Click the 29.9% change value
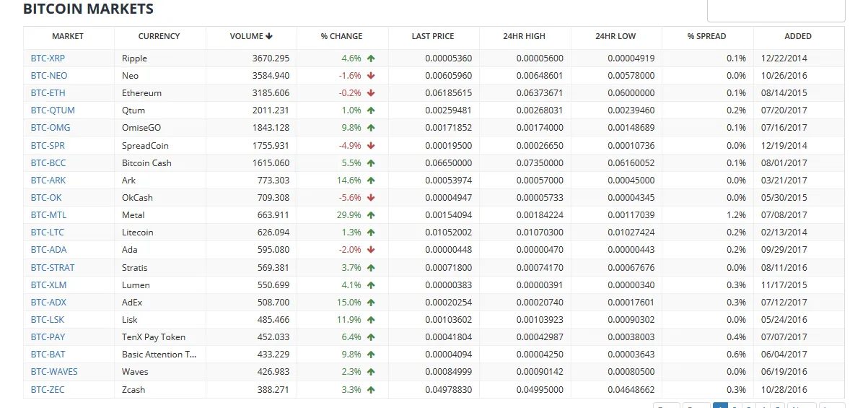Image resolution: width=868 pixels, height=408 pixels. pyautogui.click(x=348, y=215)
